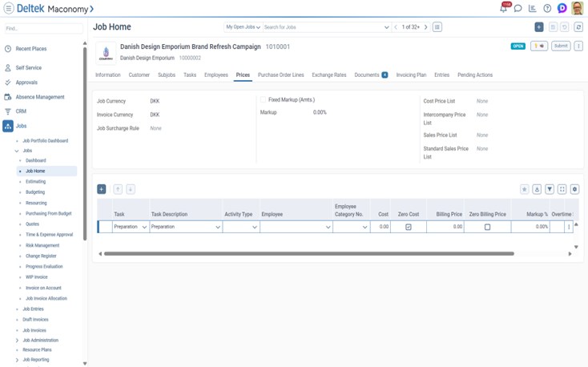The image size is (588, 367).
Task: Open CRM in sidebar
Action: coord(21,111)
